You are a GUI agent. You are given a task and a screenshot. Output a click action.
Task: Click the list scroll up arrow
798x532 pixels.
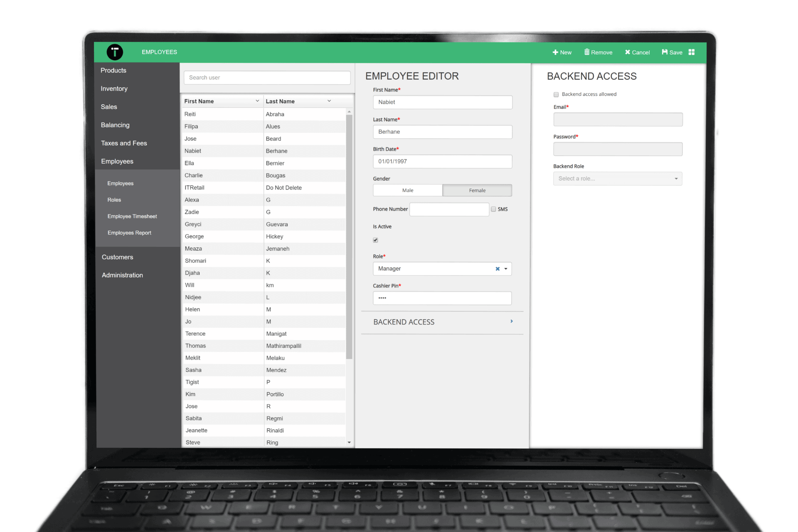(x=349, y=112)
